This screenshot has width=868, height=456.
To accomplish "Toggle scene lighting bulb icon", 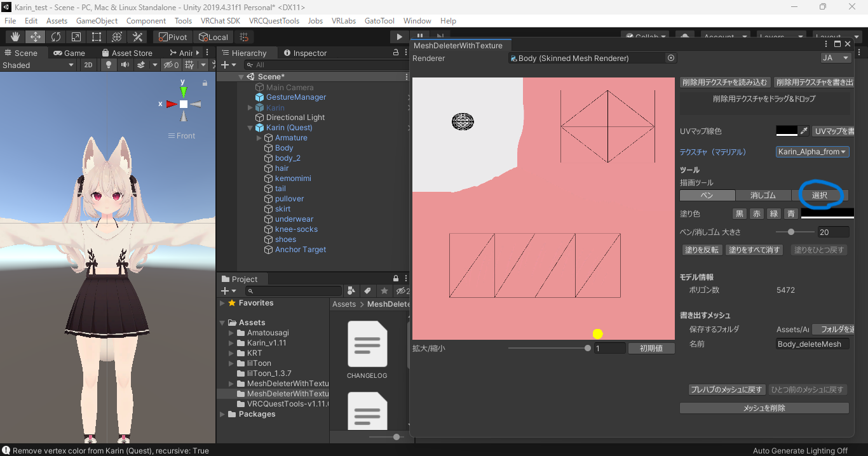I will (x=108, y=65).
